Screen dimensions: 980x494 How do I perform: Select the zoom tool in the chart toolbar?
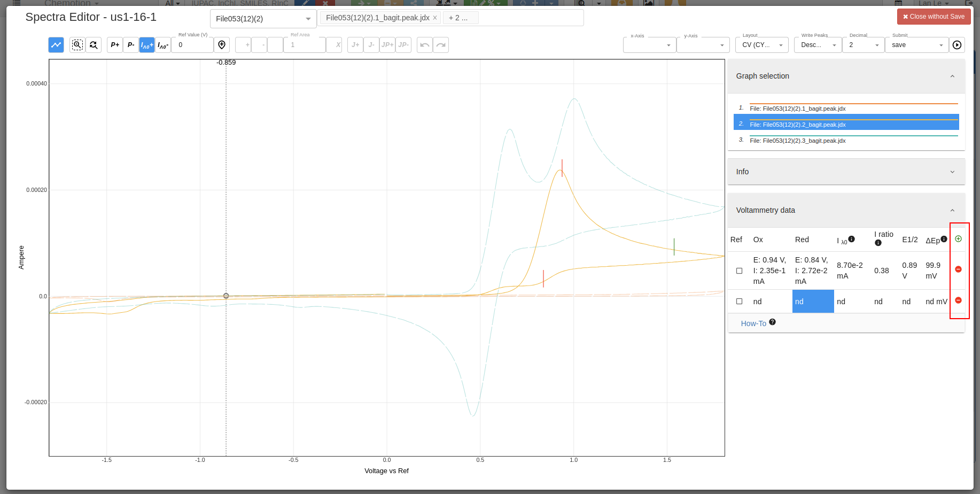pyautogui.click(x=77, y=45)
